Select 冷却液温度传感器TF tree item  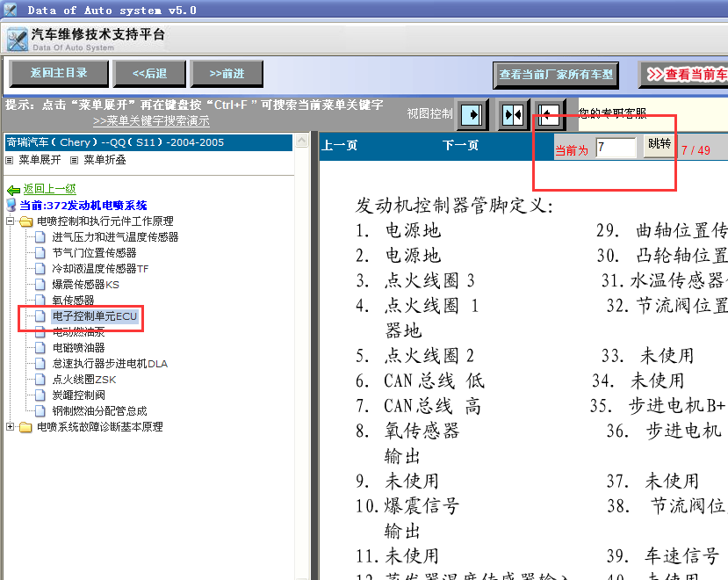pos(100,269)
